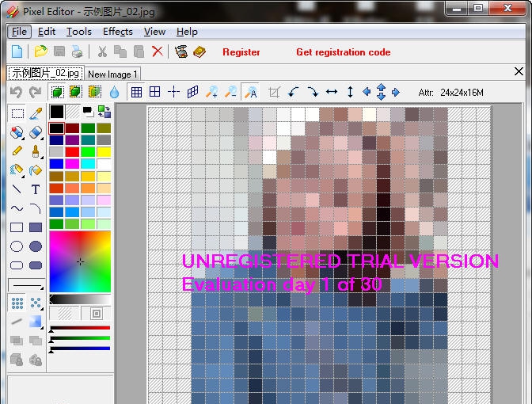The height and width of the screenshot is (404, 532).
Task: Select the rectangular selection tool
Action: (17, 113)
